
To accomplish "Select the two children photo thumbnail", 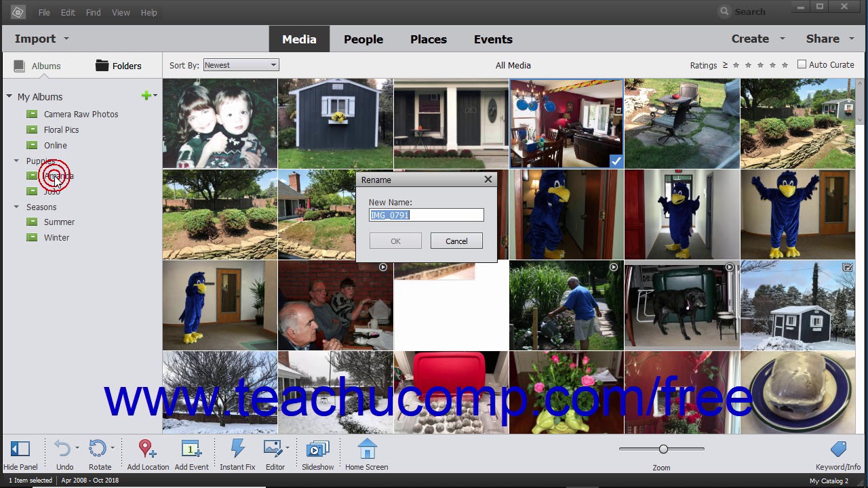I will tap(220, 123).
